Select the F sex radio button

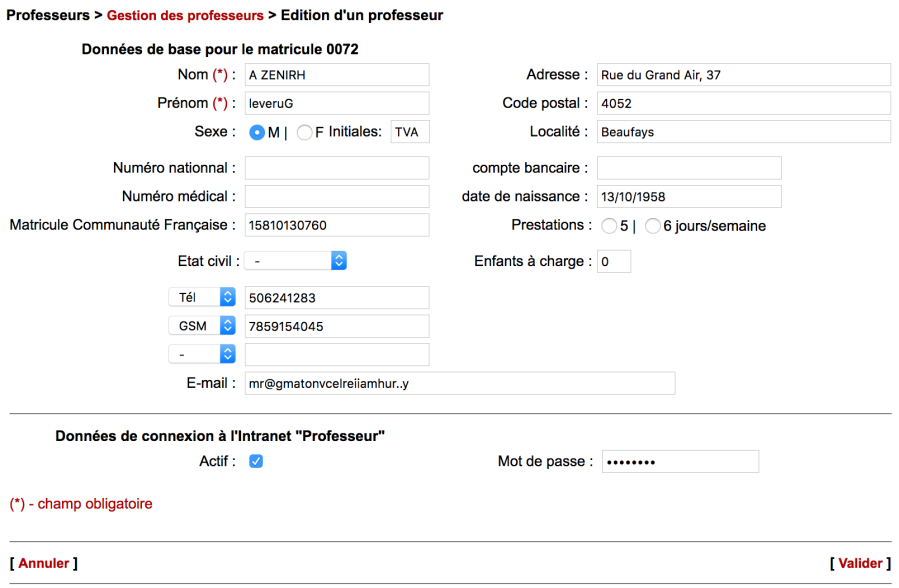(304, 131)
